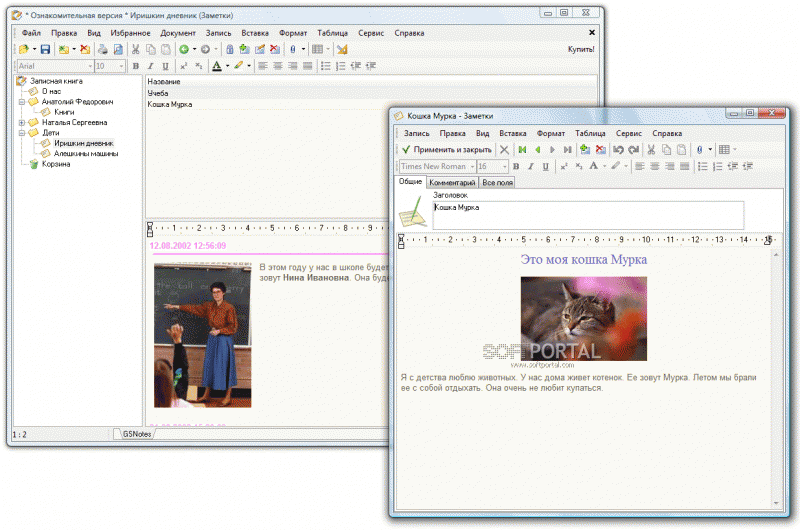800x530 pixels.
Task: Collapse the Дети tree node
Action: pos(22,133)
